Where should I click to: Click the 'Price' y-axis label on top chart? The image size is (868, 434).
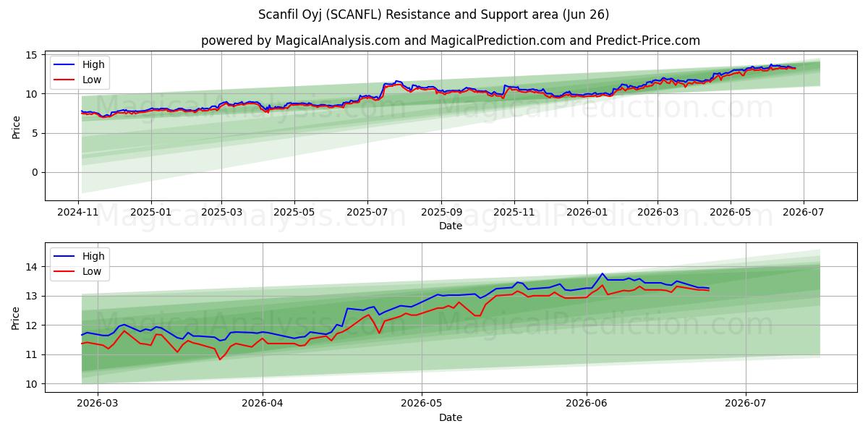coord(16,125)
